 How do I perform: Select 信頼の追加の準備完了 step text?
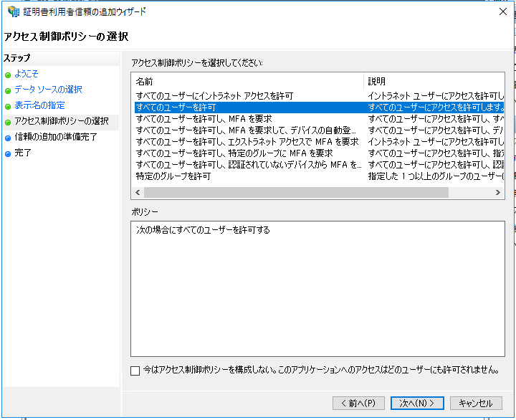[56, 137]
